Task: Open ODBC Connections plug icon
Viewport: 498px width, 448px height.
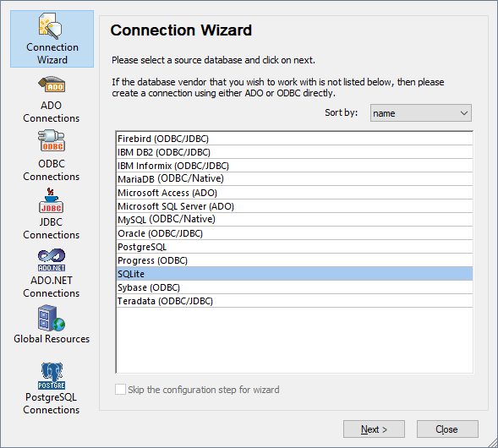Action: (x=52, y=140)
